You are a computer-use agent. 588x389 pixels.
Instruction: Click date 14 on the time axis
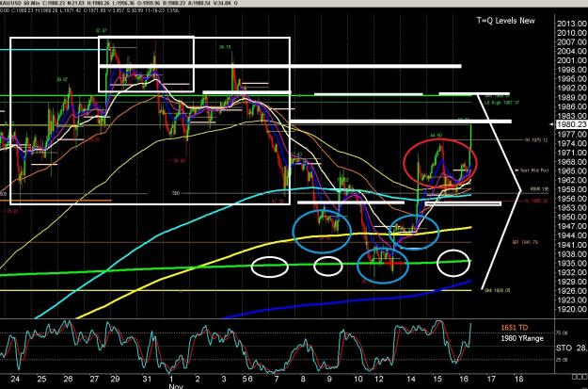(x=410, y=380)
